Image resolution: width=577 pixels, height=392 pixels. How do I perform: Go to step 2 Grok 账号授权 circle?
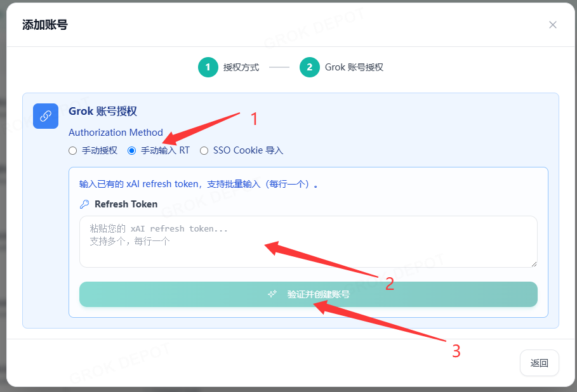click(310, 67)
